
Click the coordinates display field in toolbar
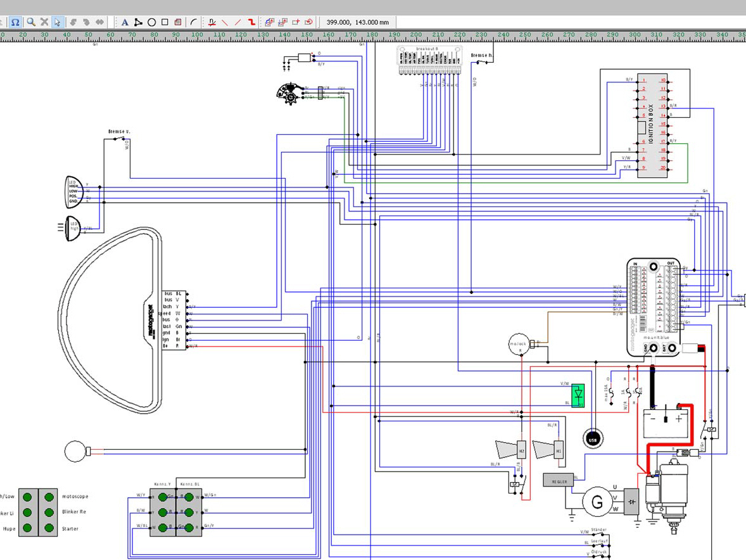click(x=357, y=22)
